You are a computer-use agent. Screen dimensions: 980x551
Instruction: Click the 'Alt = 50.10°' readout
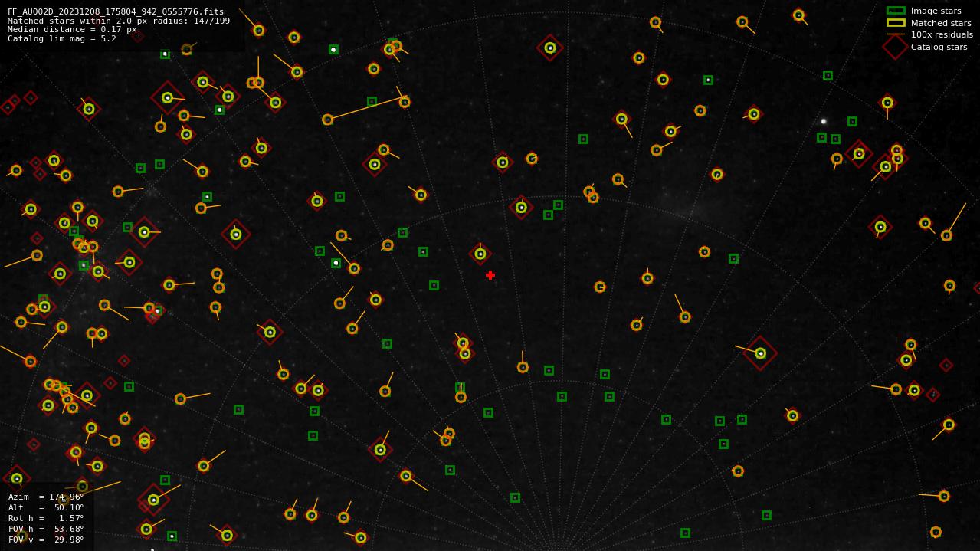coord(46,507)
